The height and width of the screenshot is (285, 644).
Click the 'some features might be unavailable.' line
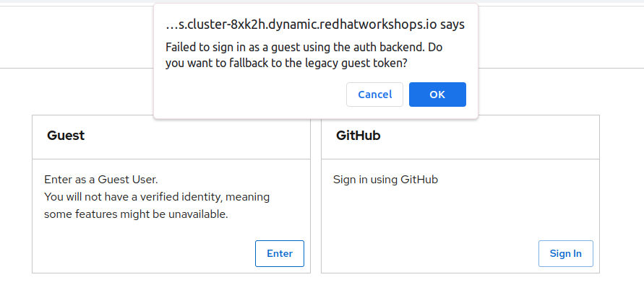(x=136, y=214)
